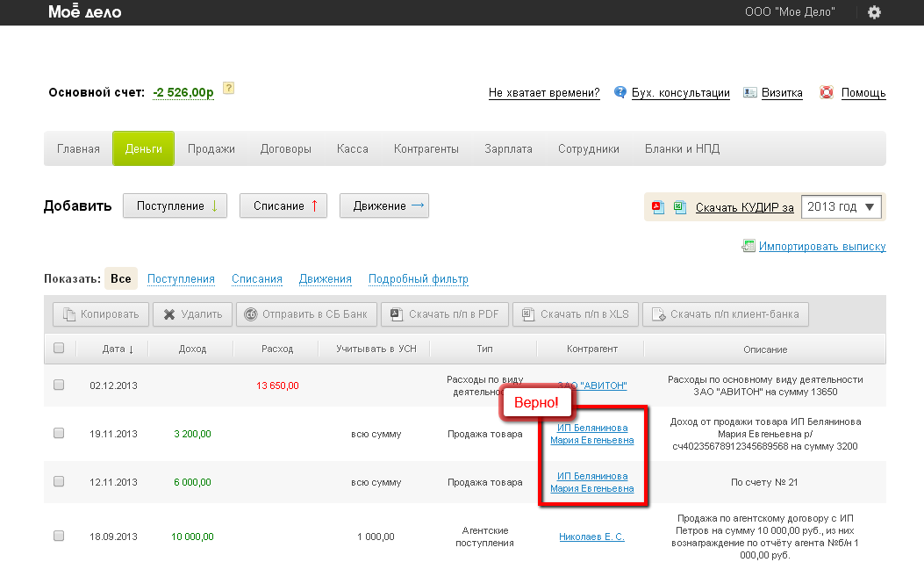
Task: Click the import statement icon
Action: pos(748,246)
